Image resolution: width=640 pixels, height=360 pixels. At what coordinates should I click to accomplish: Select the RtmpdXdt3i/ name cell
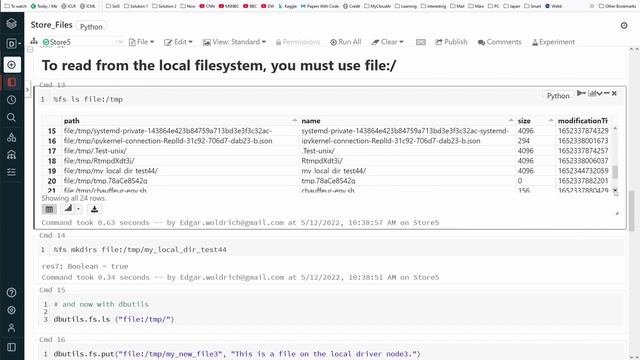point(322,161)
